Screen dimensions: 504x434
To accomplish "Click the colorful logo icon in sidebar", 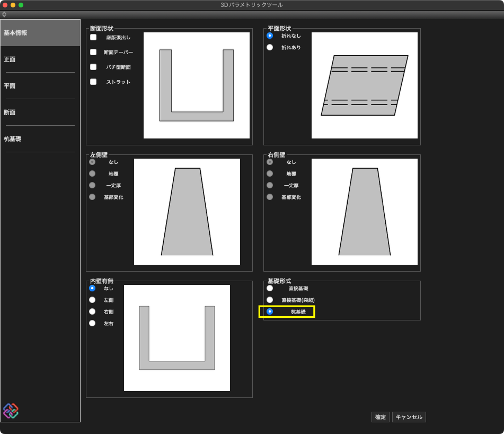I will click(11, 411).
